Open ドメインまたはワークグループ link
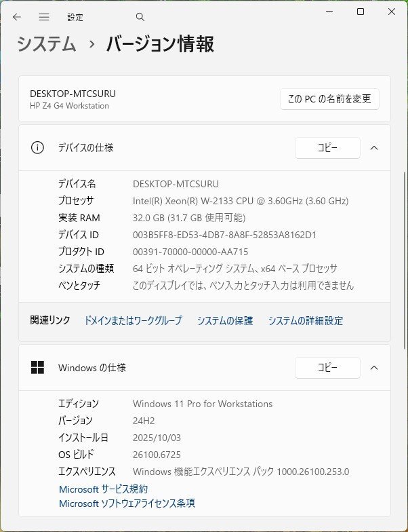This screenshot has width=408, height=532. (133, 320)
